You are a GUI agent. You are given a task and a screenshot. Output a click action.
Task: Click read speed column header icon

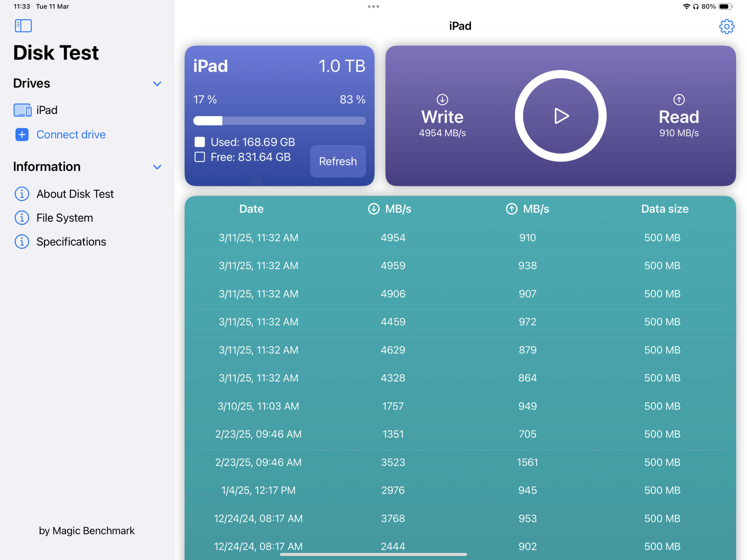tap(511, 209)
